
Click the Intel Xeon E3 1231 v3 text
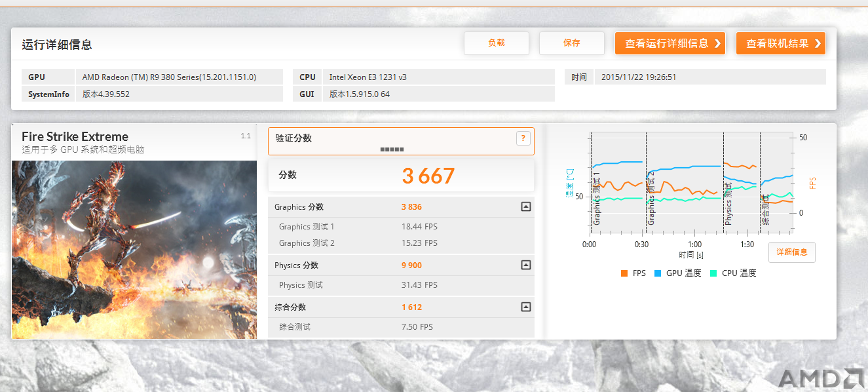point(368,77)
